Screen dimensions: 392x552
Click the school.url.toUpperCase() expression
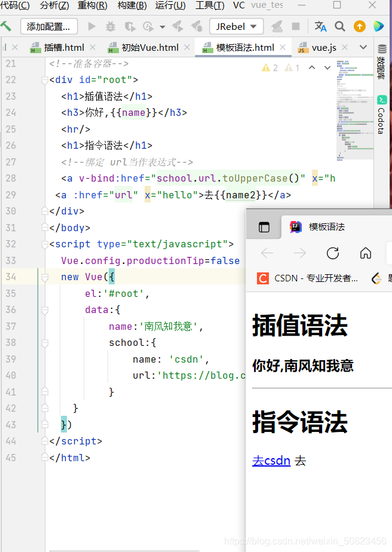228,179
